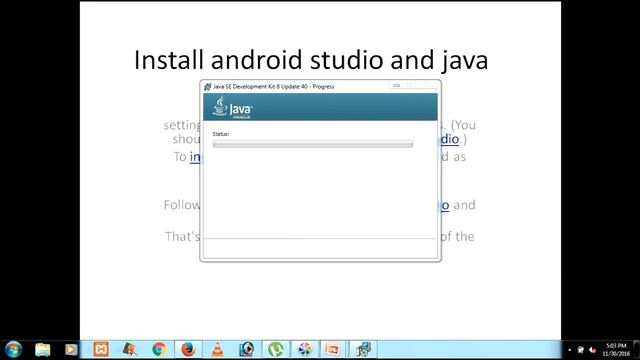Open the XAMPP taskbar icon
This screenshot has width=640, height=360.
[100, 349]
